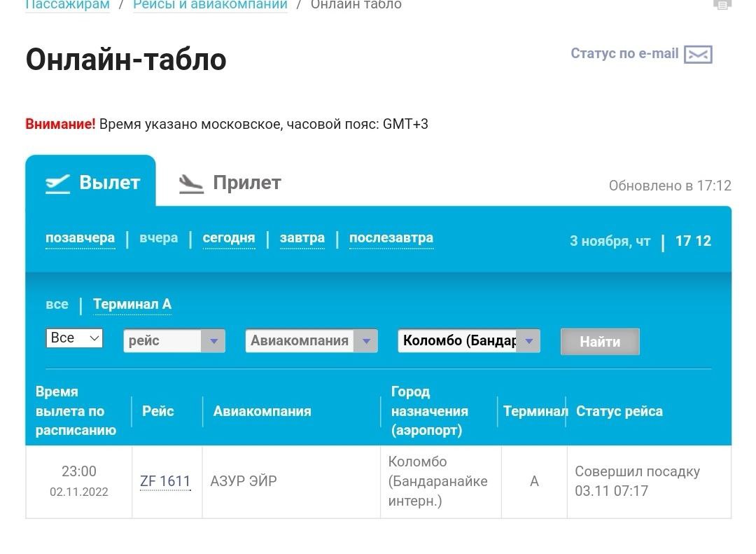Show flights for послезавтра
This screenshot has width=756, height=554.
391,238
